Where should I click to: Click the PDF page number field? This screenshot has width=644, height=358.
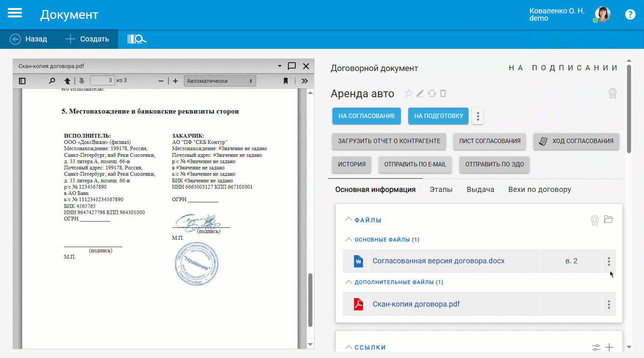coord(103,81)
